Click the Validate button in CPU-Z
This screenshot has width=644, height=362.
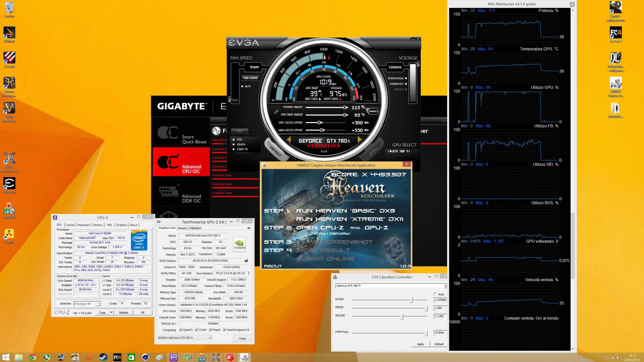tap(123, 313)
